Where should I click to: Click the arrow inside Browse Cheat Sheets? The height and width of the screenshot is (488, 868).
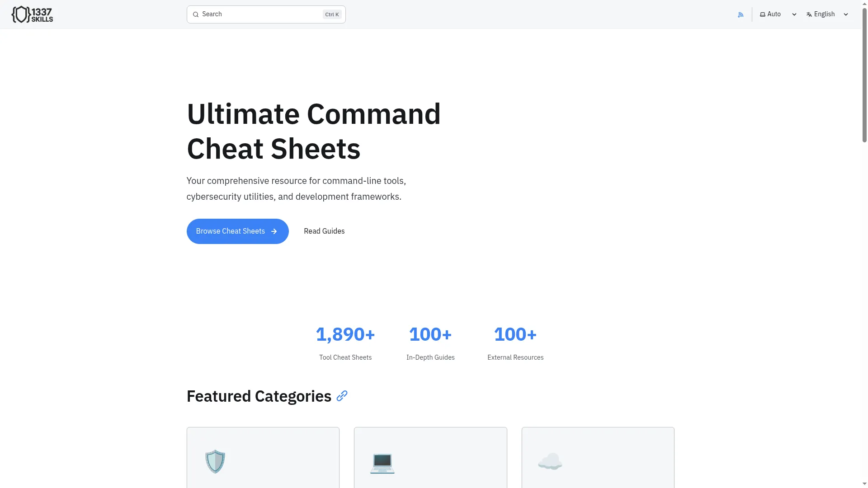[x=274, y=231]
